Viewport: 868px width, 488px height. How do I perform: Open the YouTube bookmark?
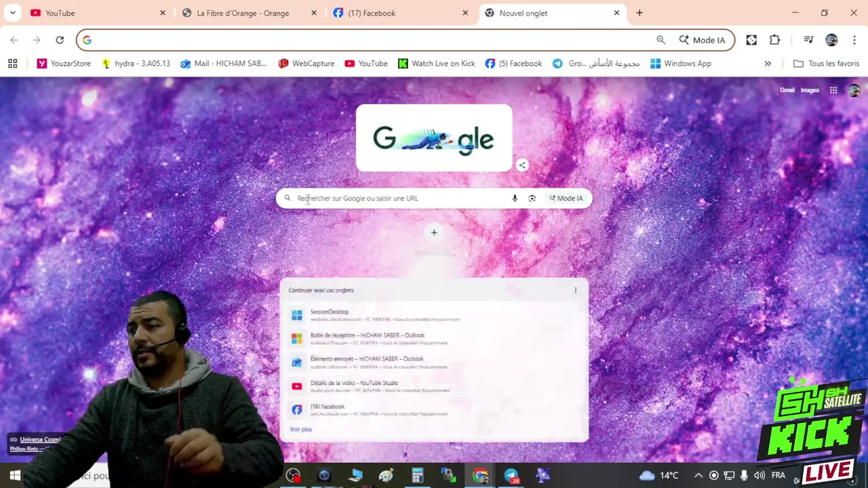(366, 64)
